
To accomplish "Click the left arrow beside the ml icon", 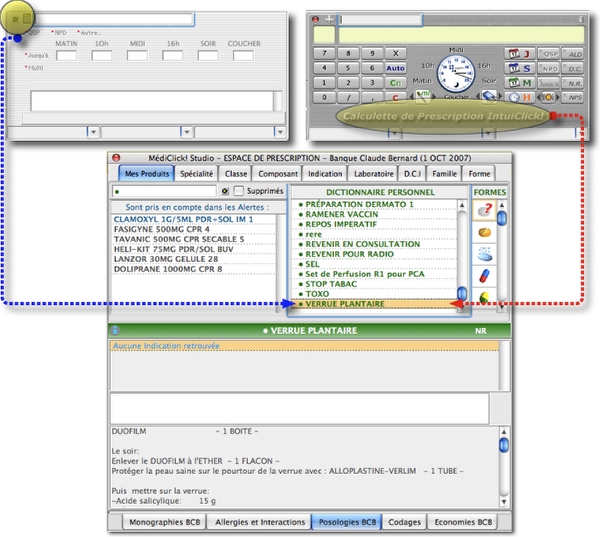I will (x=412, y=96).
